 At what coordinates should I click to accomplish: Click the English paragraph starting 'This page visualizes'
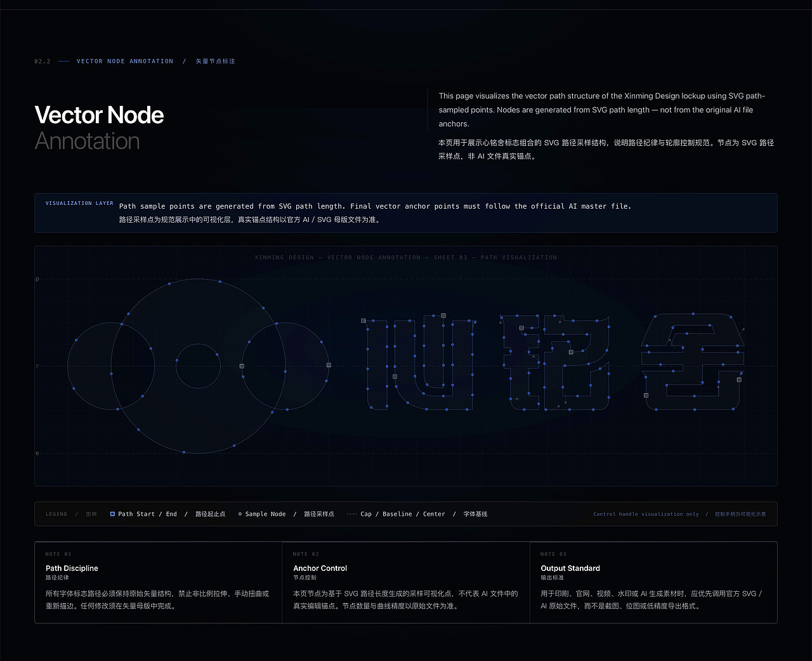(x=602, y=110)
